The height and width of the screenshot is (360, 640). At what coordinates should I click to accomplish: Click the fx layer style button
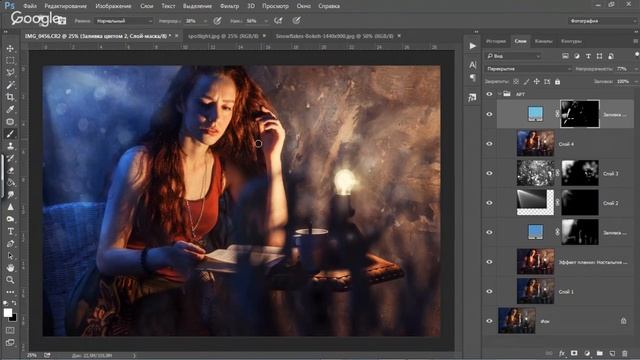(x=562, y=353)
